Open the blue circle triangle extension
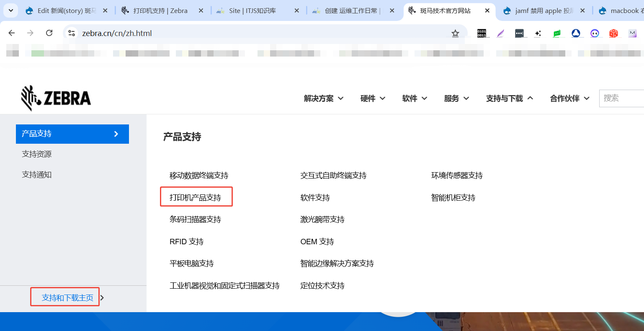The image size is (644, 331). pyautogui.click(x=576, y=33)
